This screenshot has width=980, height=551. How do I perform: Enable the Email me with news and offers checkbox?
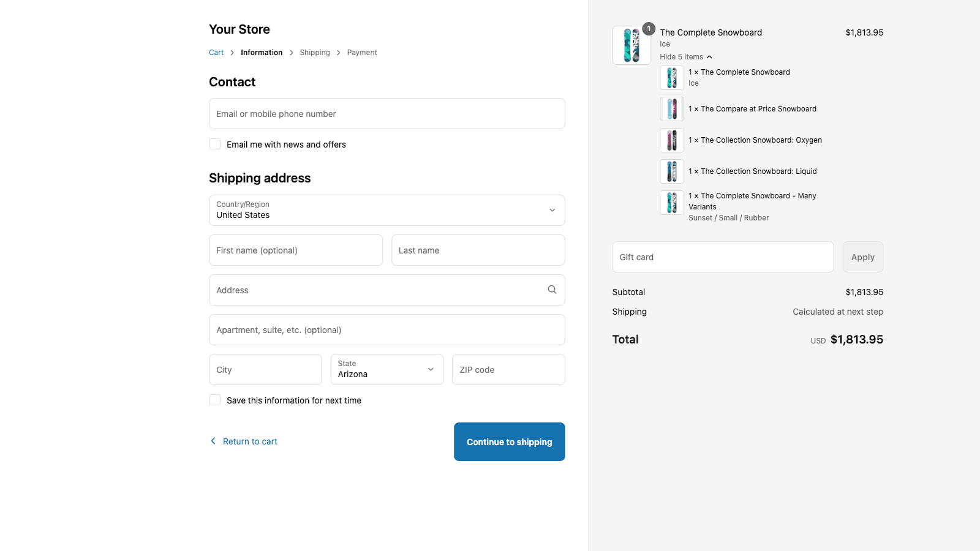pos(215,144)
